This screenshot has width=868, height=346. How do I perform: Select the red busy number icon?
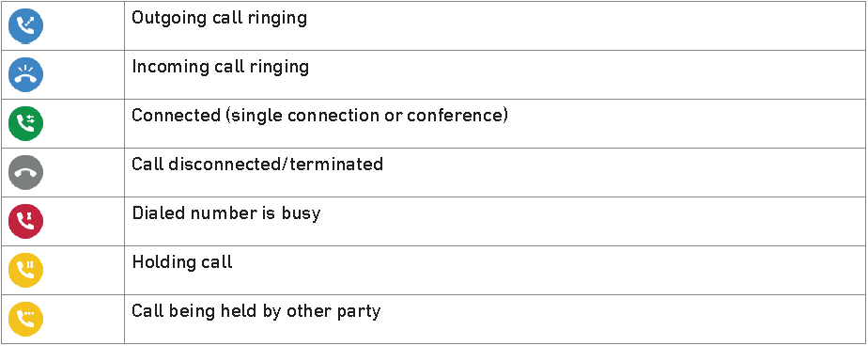[x=25, y=221]
